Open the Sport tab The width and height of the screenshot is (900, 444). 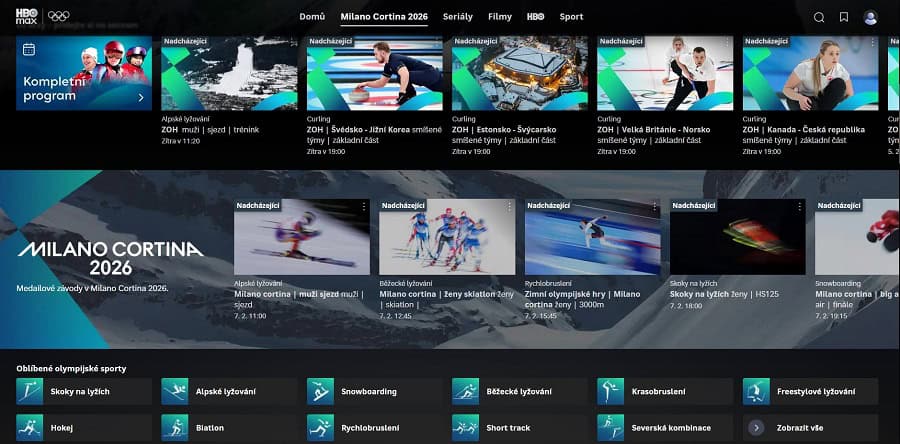pyautogui.click(x=571, y=17)
